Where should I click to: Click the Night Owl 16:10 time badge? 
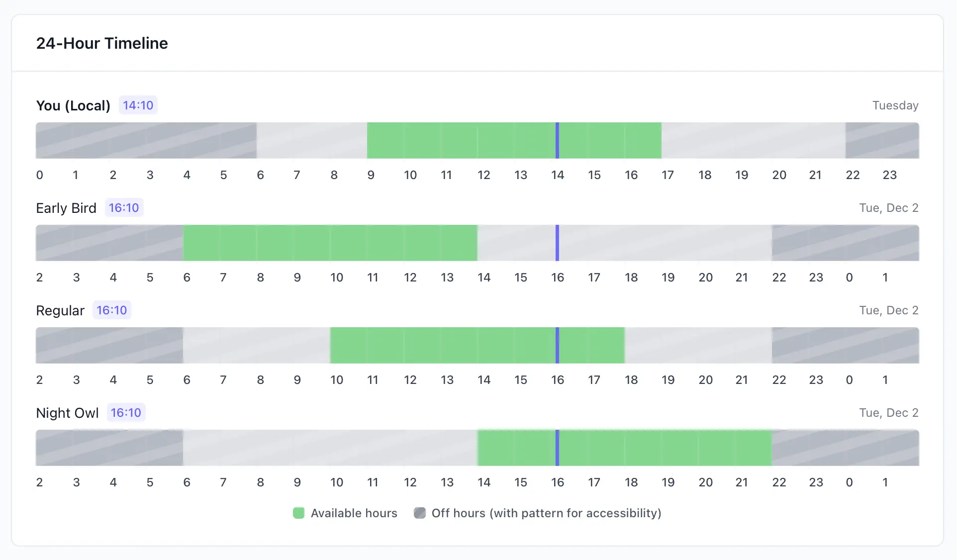pos(126,413)
